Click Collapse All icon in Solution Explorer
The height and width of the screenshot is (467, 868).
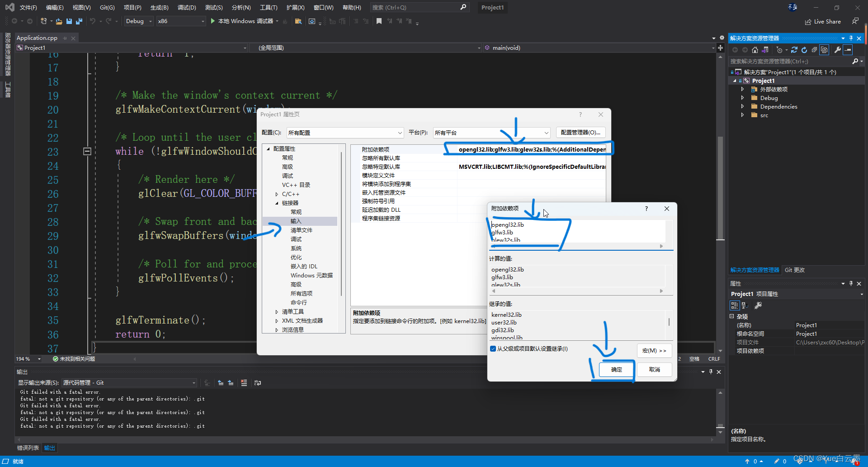click(814, 50)
